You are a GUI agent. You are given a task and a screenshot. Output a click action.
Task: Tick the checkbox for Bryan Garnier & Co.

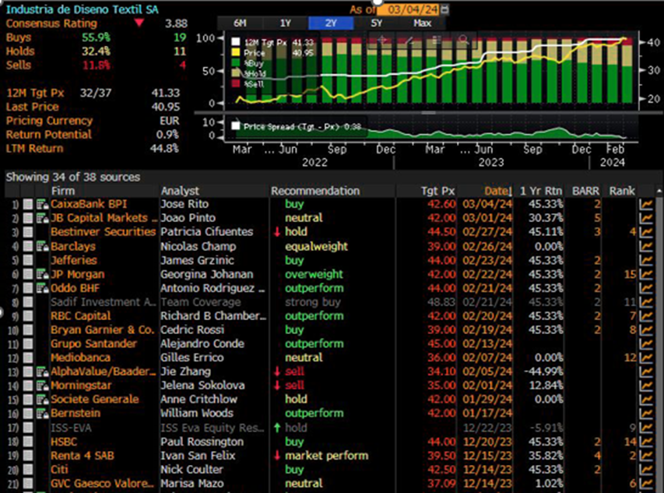click(x=28, y=330)
